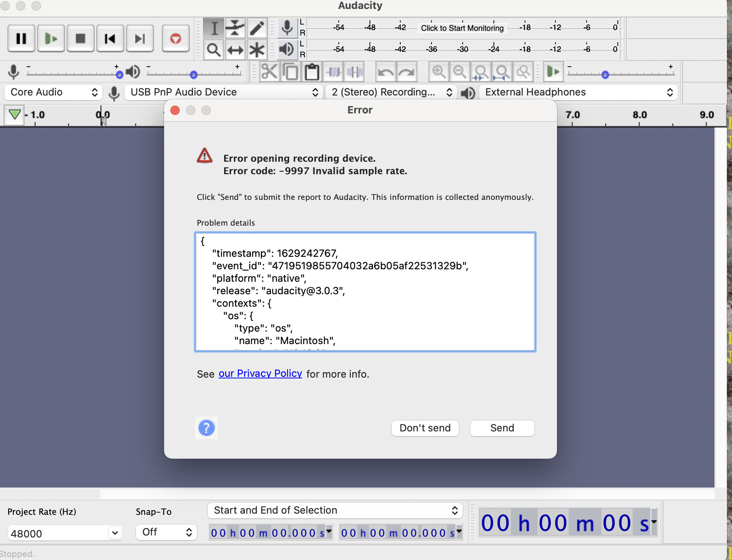
Task: Open the Start and End of Selection dropdown
Action: click(x=335, y=511)
